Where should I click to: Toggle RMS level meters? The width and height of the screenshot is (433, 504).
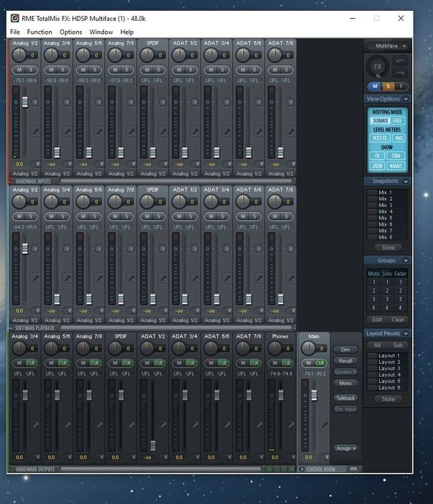398,138
